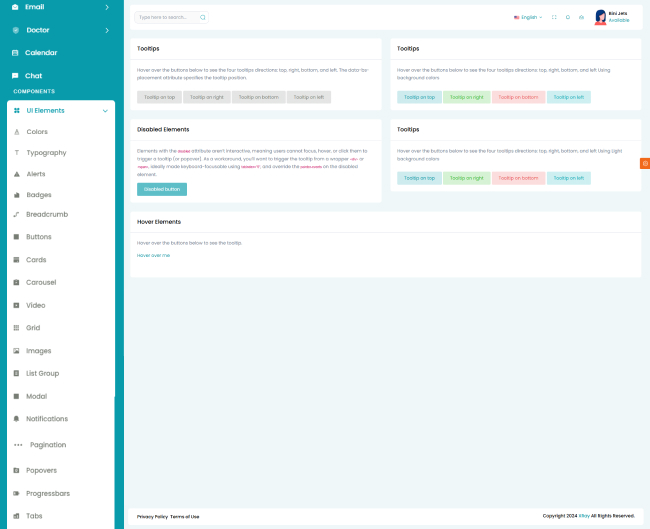This screenshot has height=529, width=650.
Task: Select Progressbars from the sidebar
Action: pos(48,492)
